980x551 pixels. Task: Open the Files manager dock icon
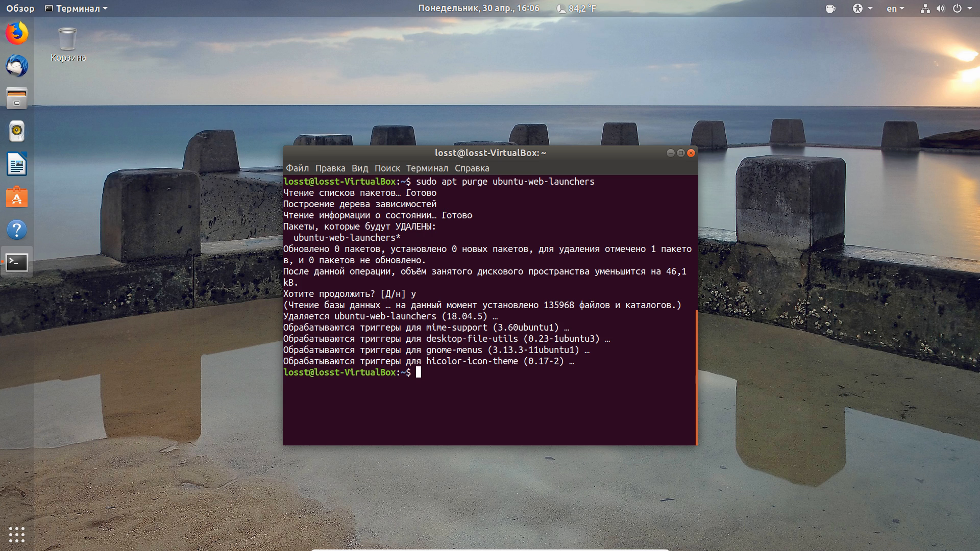click(17, 98)
